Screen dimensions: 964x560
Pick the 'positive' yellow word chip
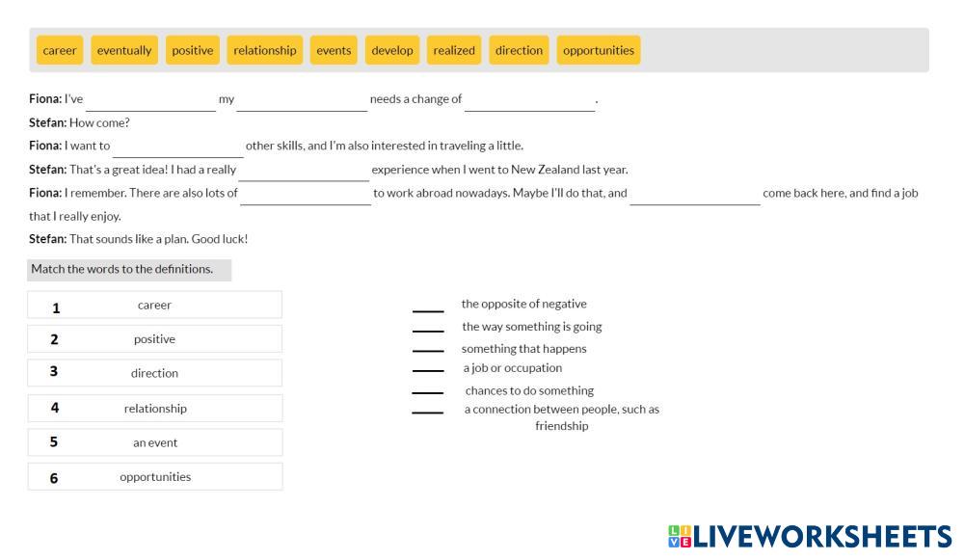pos(193,50)
